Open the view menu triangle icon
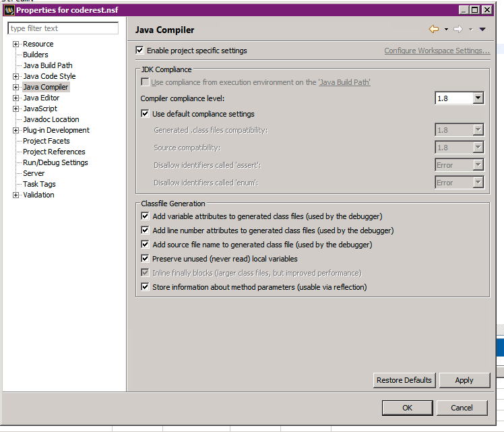The width and height of the screenshot is (504, 432). pos(482,30)
